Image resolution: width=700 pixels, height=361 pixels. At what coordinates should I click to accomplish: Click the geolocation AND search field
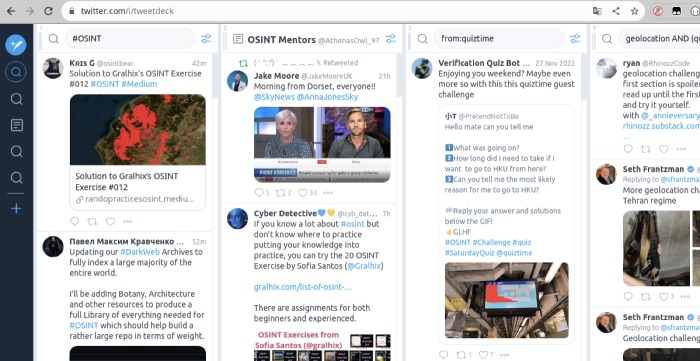(659, 39)
